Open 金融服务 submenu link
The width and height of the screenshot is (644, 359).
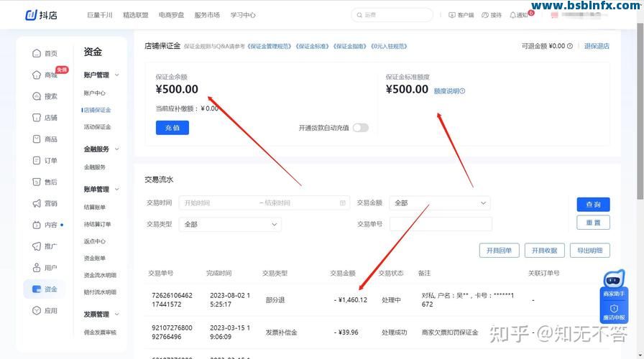[x=94, y=167]
